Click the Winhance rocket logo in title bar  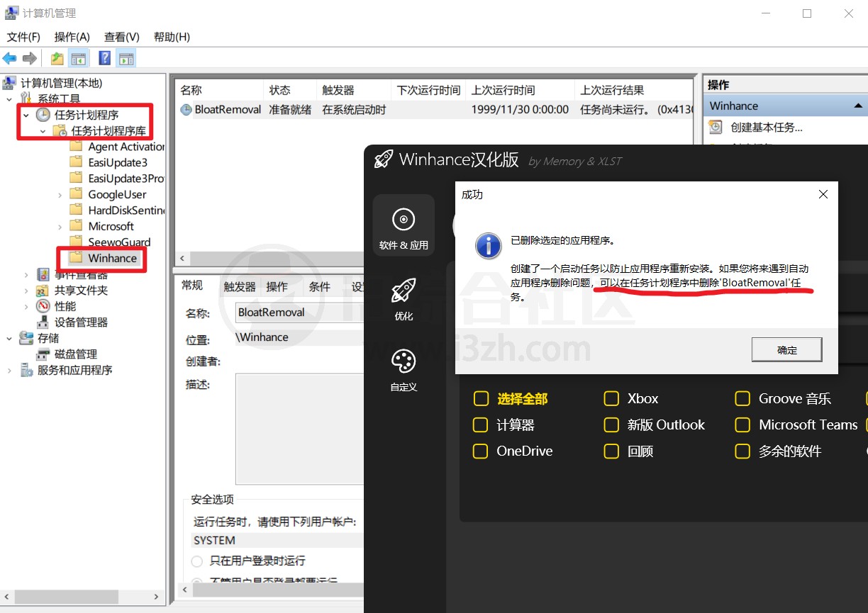(382, 159)
